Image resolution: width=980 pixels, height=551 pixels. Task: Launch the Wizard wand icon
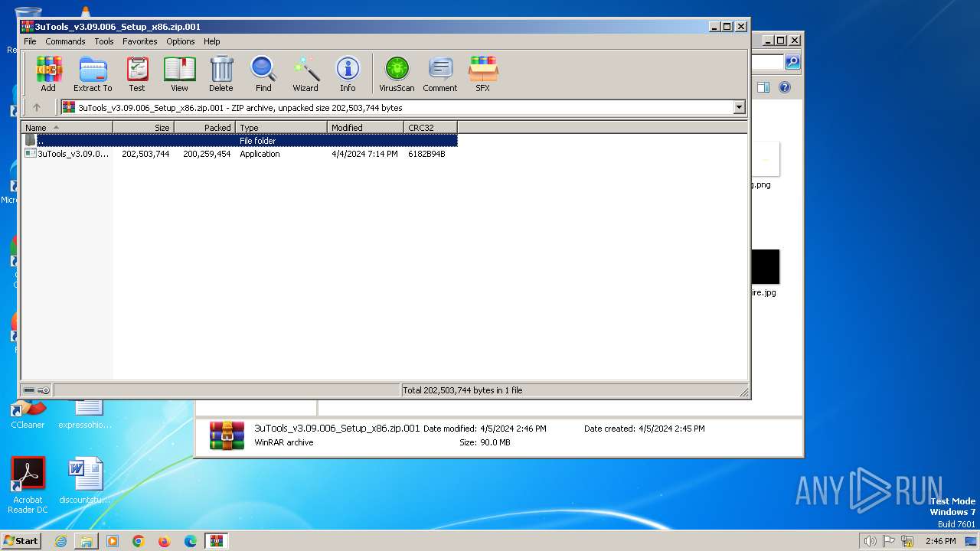305,74
